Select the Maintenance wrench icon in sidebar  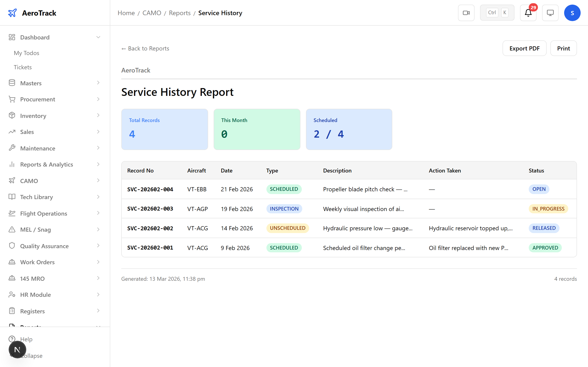pos(12,148)
